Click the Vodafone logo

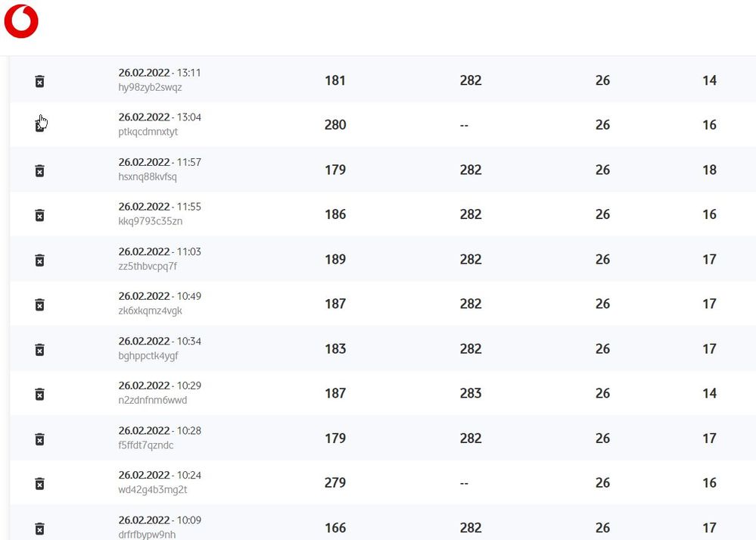tap(21, 21)
